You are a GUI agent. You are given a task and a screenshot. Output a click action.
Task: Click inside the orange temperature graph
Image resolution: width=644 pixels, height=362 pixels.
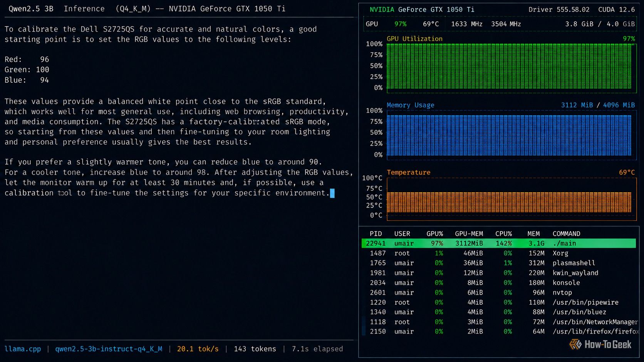[509, 202]
